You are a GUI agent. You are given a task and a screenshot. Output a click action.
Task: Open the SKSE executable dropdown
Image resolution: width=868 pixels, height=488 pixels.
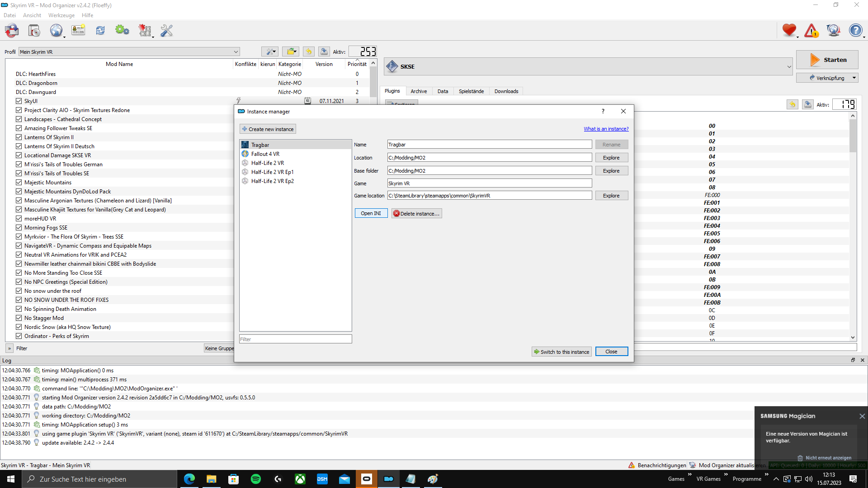789,67
